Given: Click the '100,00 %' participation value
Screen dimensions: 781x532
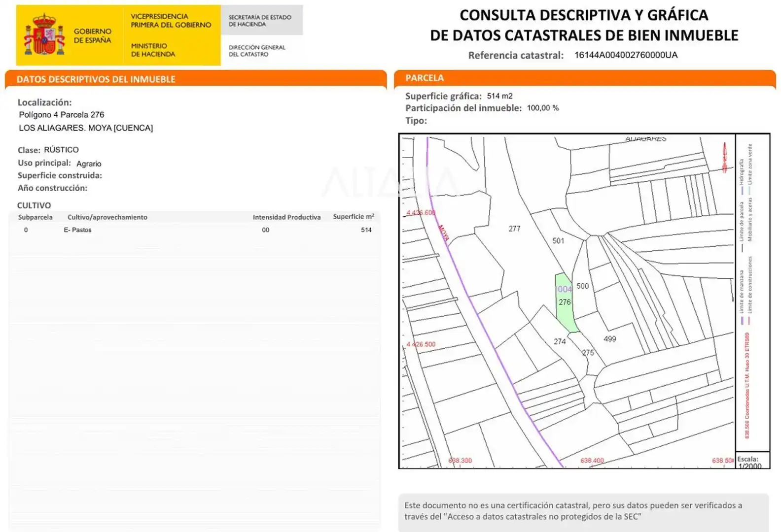Looking at the screenshot, I should coord(543,108).
